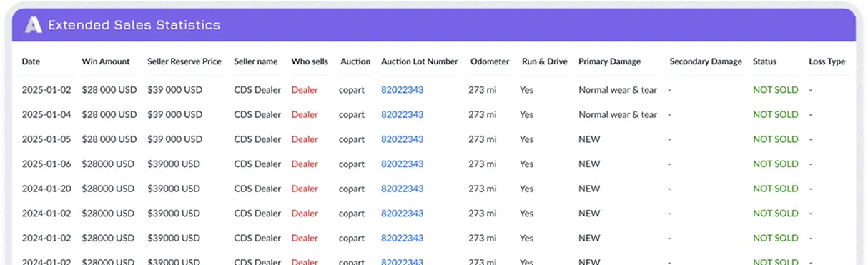This screenshot has height=265, width=868.
Task: Click red Dealer label in 2025-01-02 row
Action: tap(305, 90)
